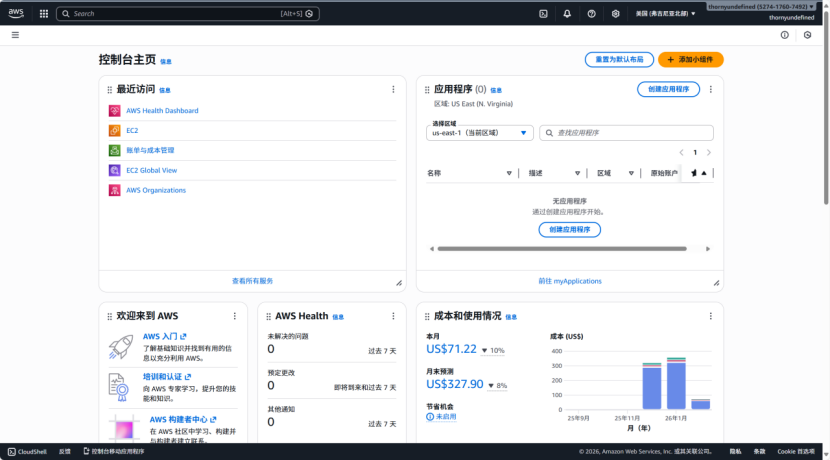Open AWS Health Dashboard from recent list

(162, 111)
